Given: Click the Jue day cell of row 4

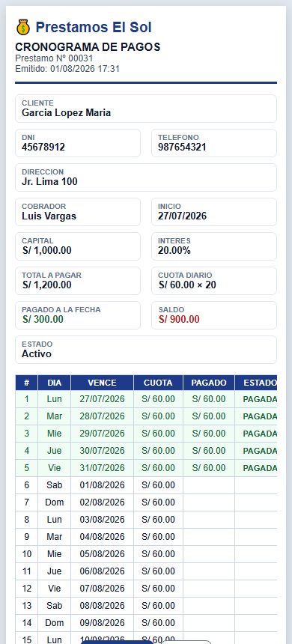Looking at the screenshot, I should (54, 451).
